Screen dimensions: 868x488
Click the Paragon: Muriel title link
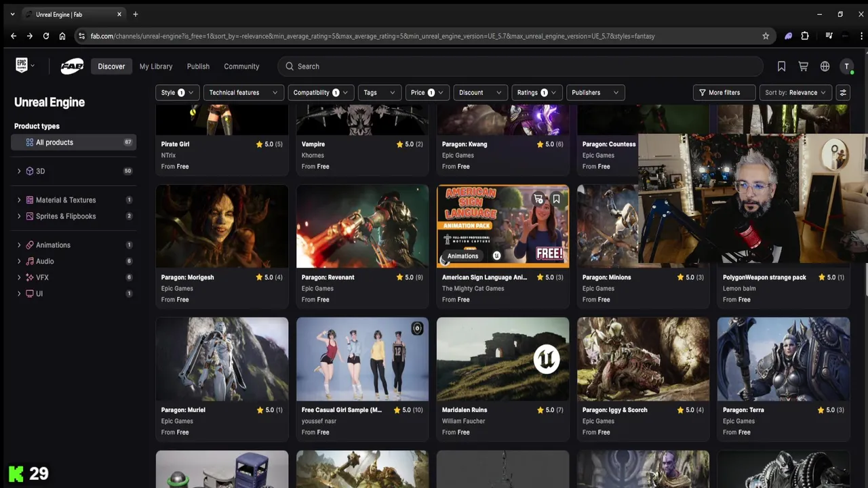tap(183, 410)
